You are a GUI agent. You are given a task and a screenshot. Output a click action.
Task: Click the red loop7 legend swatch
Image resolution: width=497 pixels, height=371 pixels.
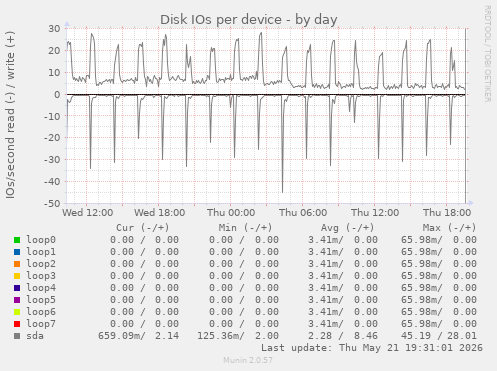[x=17, y=324]
